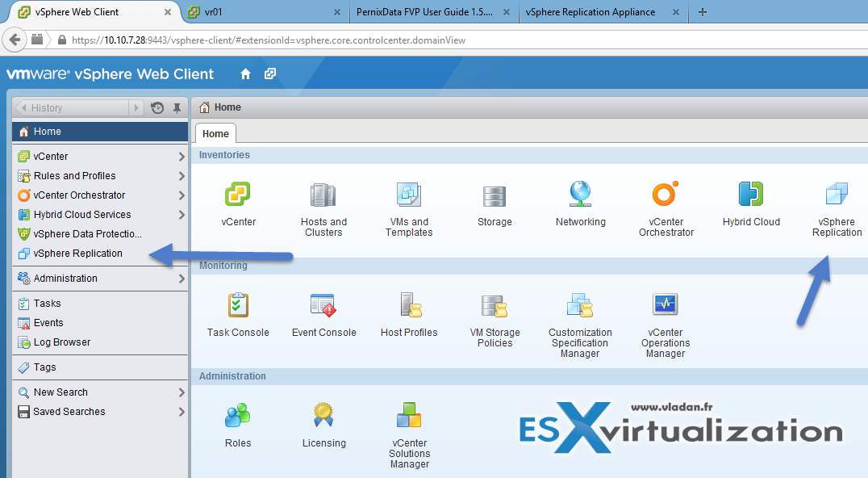Switch to the vr01 browser tab
This screenshot has width=868, height=478.
click(x=263, y=12)
